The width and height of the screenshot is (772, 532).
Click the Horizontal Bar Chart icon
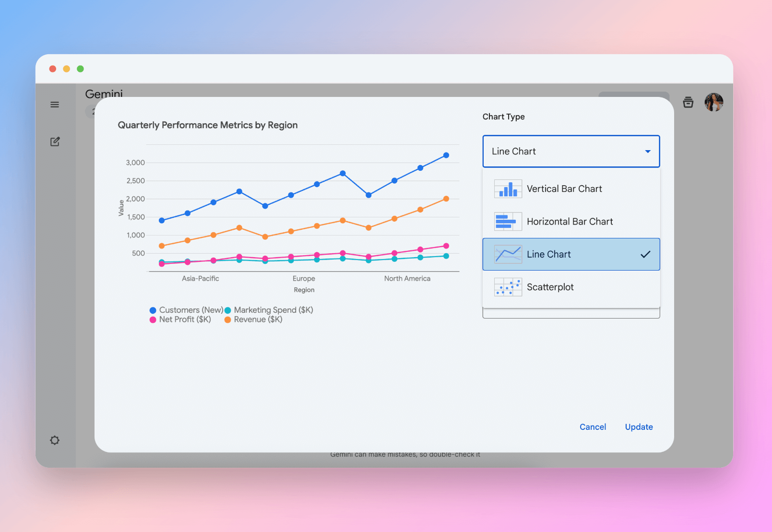tap(507, 221)
